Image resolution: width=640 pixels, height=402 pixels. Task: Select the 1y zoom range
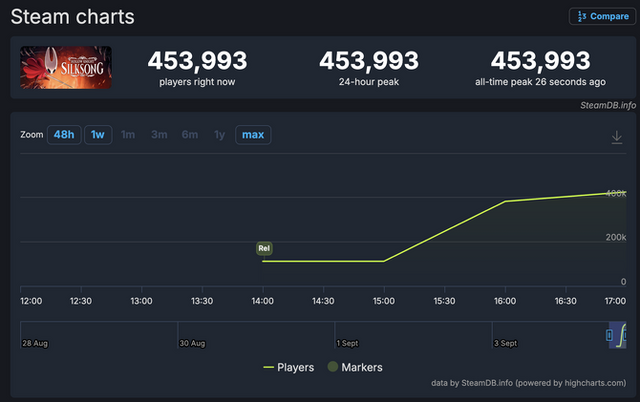point(219,135)
